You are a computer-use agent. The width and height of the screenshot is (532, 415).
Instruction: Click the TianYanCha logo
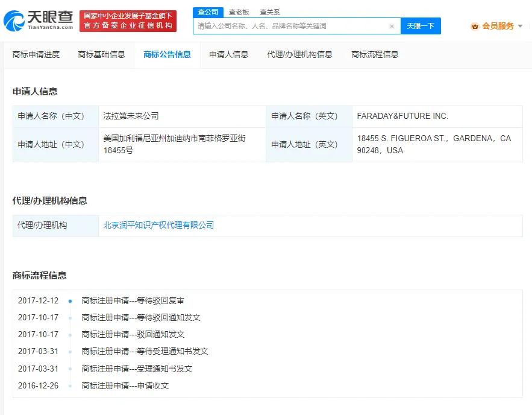[x=39, y=21]
